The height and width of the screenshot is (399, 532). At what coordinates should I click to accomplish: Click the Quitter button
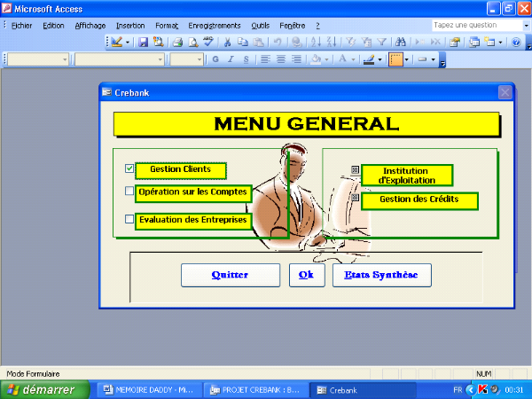click(x=231, y=275)
